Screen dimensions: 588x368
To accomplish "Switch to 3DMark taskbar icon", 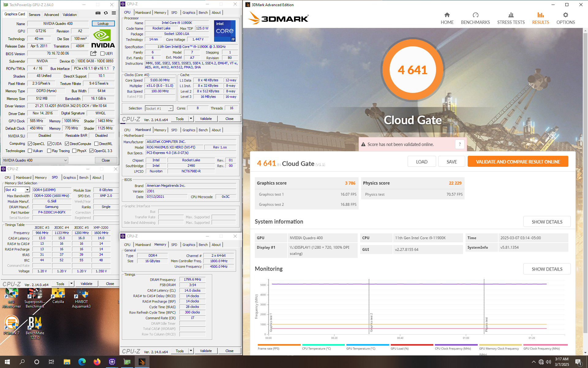I will pos(142,362).
